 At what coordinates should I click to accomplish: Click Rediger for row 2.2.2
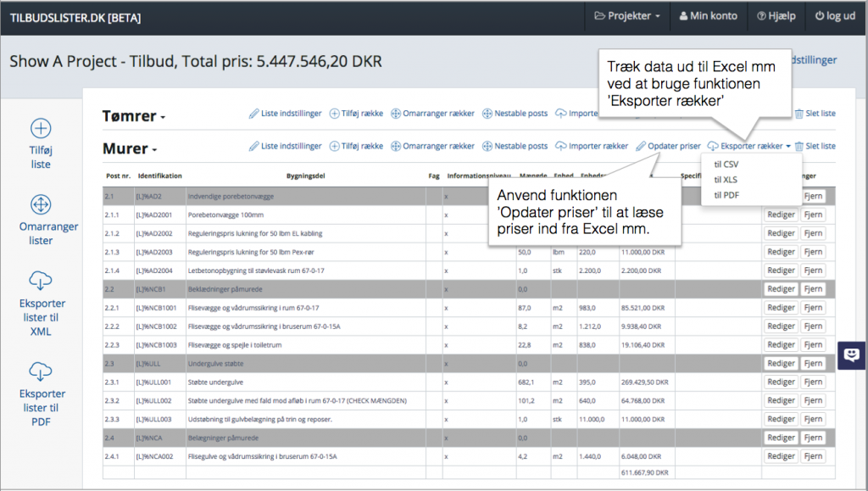tap(781, 326)
